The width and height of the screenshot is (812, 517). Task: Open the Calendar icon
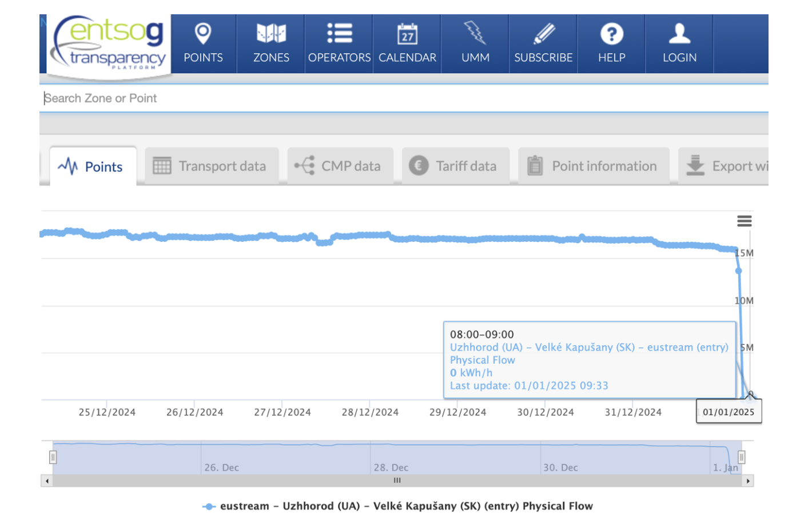[x=407, y=34]
